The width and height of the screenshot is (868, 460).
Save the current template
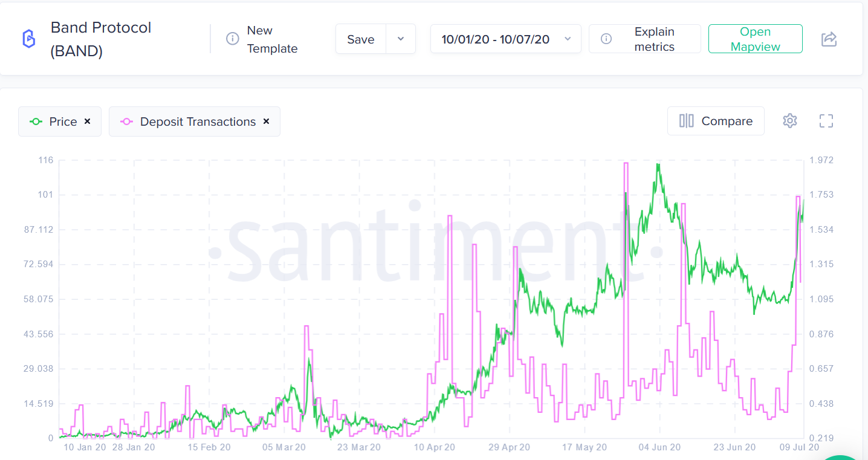pos(361,39)
